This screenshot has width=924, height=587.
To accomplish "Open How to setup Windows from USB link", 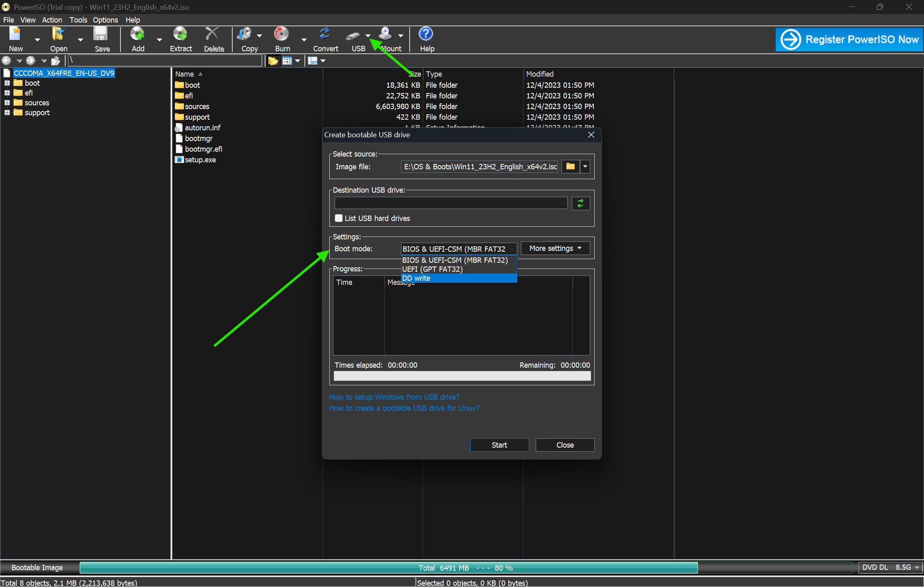I will [x=394, y=397].
